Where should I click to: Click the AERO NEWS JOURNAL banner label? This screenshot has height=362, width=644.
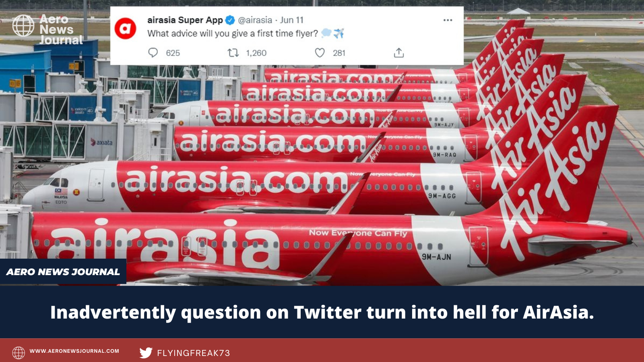63,272
